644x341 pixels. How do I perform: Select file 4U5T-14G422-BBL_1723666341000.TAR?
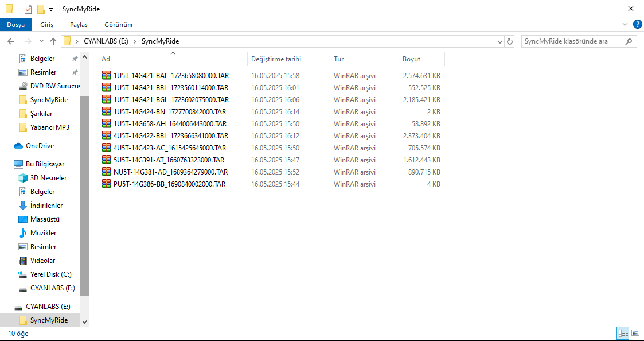pos(171,135)
